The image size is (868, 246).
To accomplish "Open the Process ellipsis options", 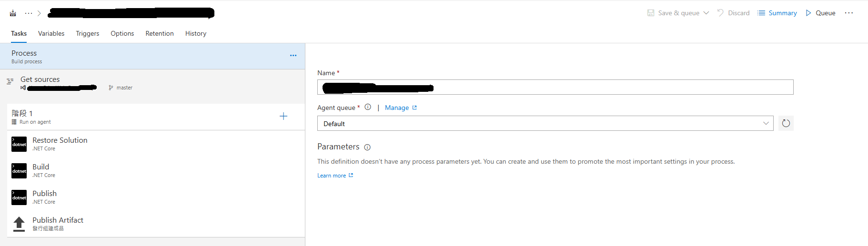I will click(x=293, y=56).
